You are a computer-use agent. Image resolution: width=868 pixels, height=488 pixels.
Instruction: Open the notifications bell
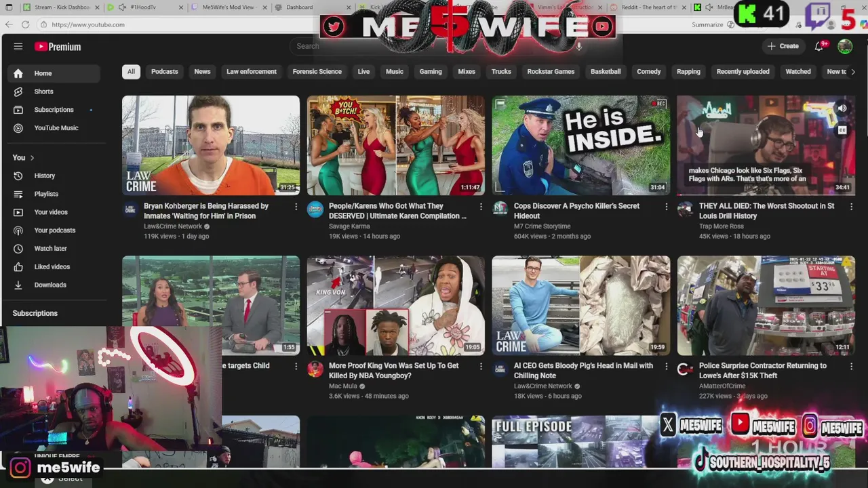pos(821,46)
